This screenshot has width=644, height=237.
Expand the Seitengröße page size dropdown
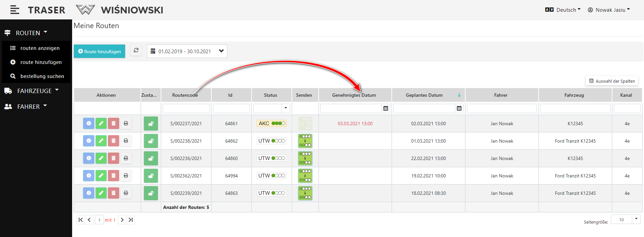click(x=636, y=219)
